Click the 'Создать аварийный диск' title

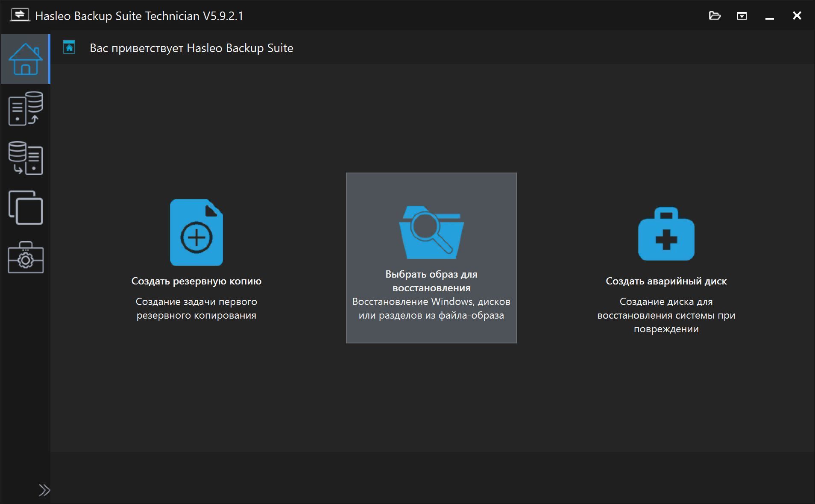pyautogui.click(x=666, y=281)
